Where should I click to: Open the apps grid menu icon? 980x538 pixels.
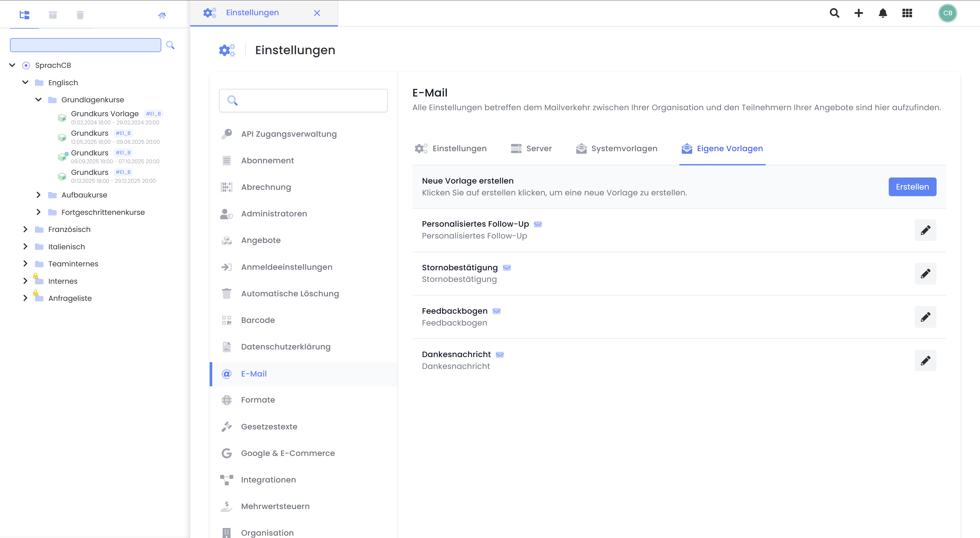click(907, 13)
